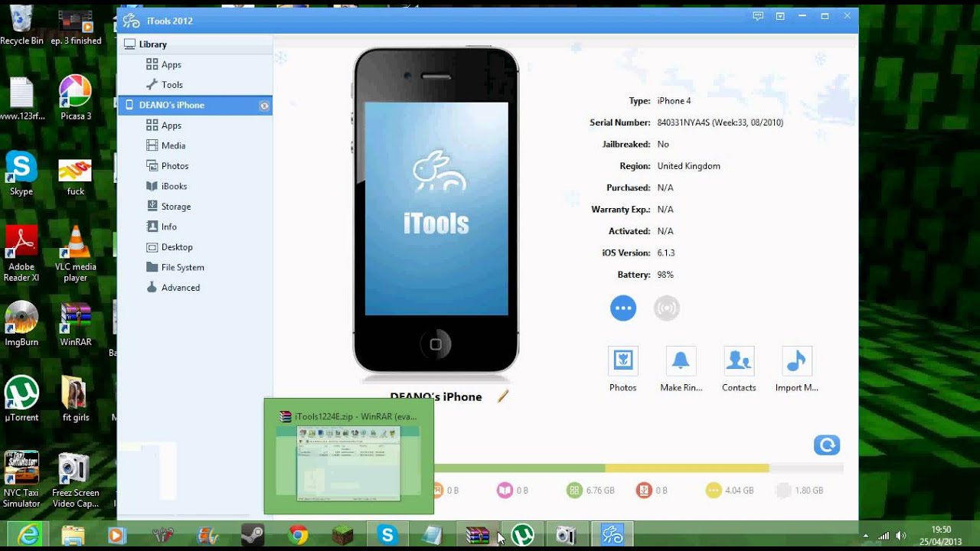This screenshot has height=551, width=980.
Task: Select Library in the sidebar
Action: (195, 44)
